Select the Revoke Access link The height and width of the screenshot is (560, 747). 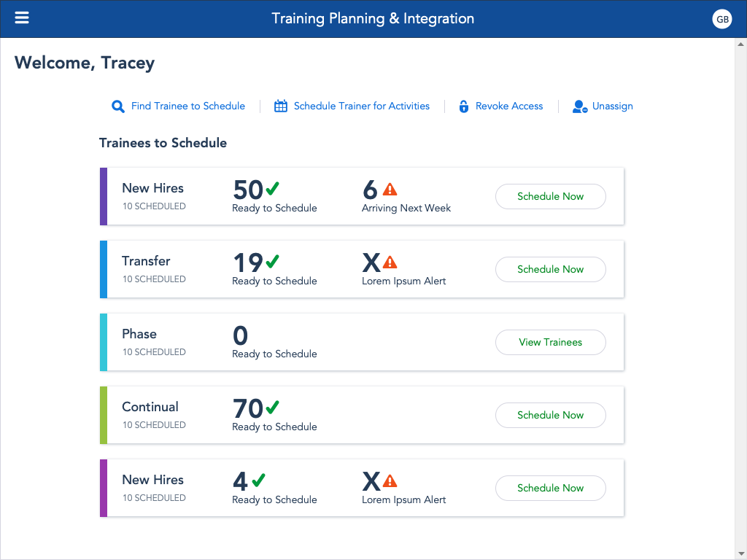coord(509,106)
